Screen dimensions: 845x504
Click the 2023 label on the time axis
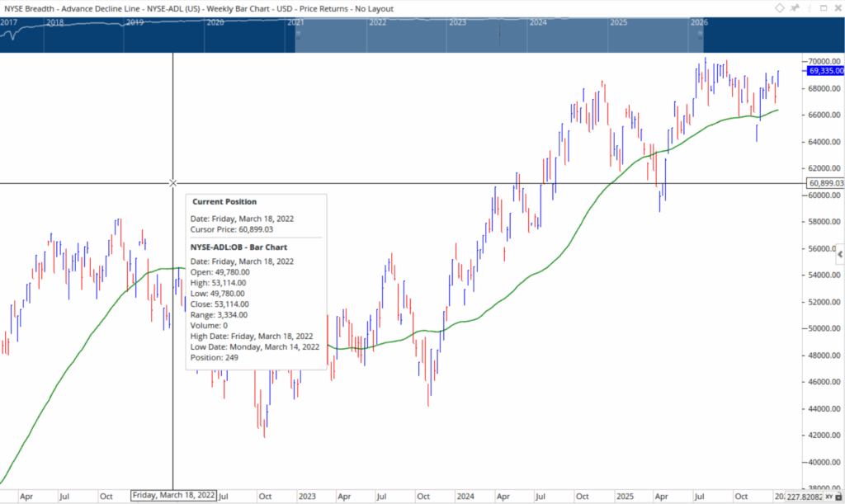click(x=307, y=497)
